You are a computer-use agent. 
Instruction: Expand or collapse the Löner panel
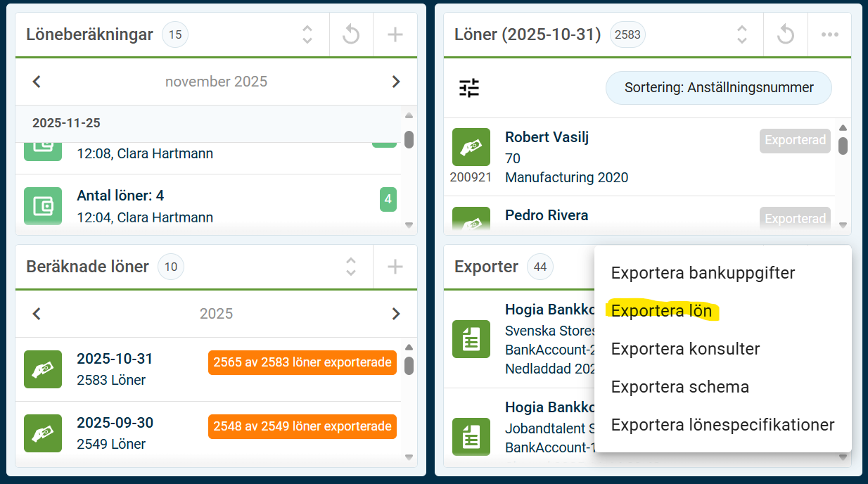point(741,34)
